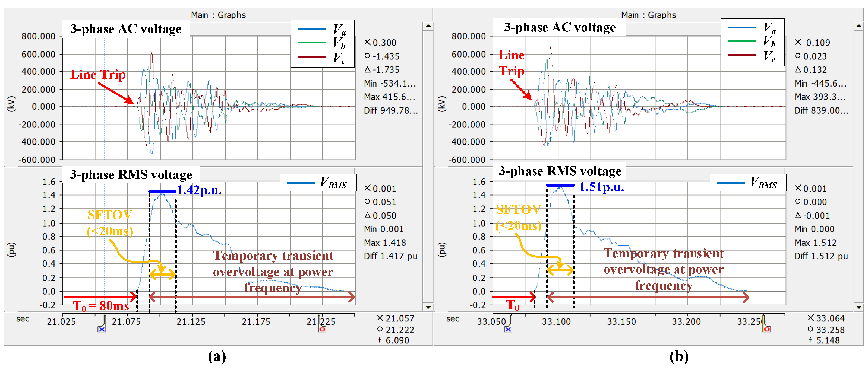The image size is (868, 370).
Task: Click the blue X time marker in panel (b)
Action: click(508, 329)
